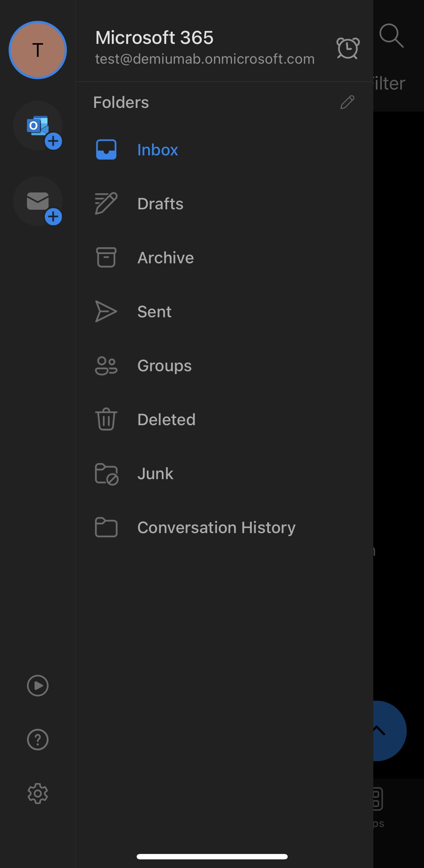
Task: Open the Conversation History folder
Action: [224, 527]
